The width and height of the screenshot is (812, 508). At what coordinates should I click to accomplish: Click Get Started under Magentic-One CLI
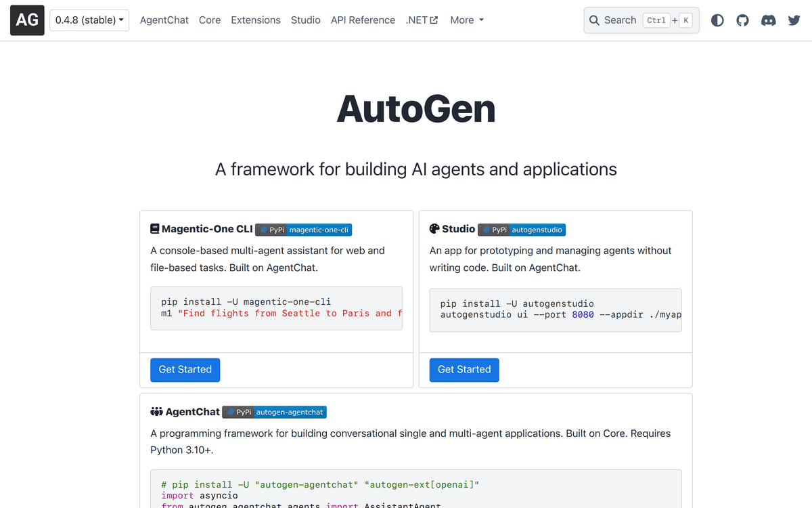185,370
